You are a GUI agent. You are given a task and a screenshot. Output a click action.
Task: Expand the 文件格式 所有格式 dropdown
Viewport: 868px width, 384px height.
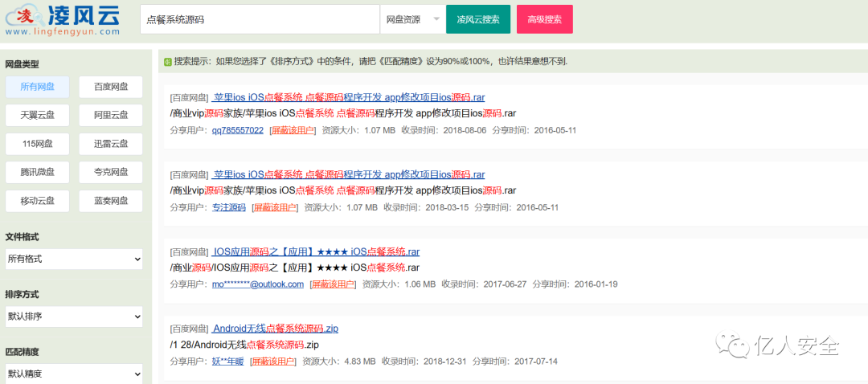[x=74, y=259]
